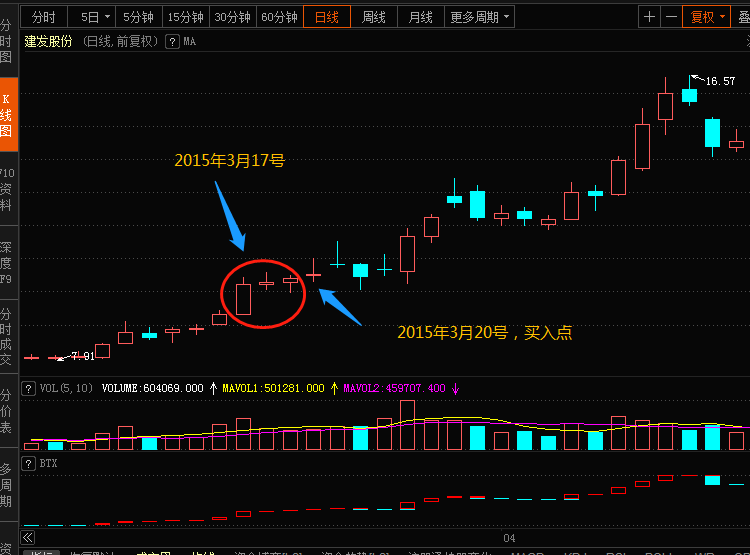Click the VOLUME:604069.000 value
The width and height of the screenshot is (750, 555).
[x=153, y=388]
